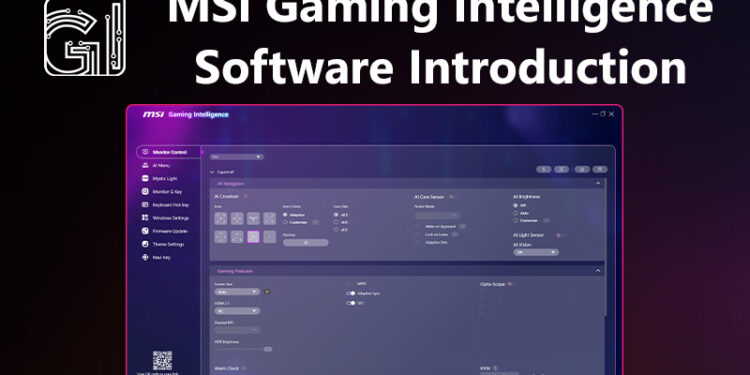This screenshot has height=375, width=750.
Task: Open the Monitor Control section in sidebar
Action: 169,152
